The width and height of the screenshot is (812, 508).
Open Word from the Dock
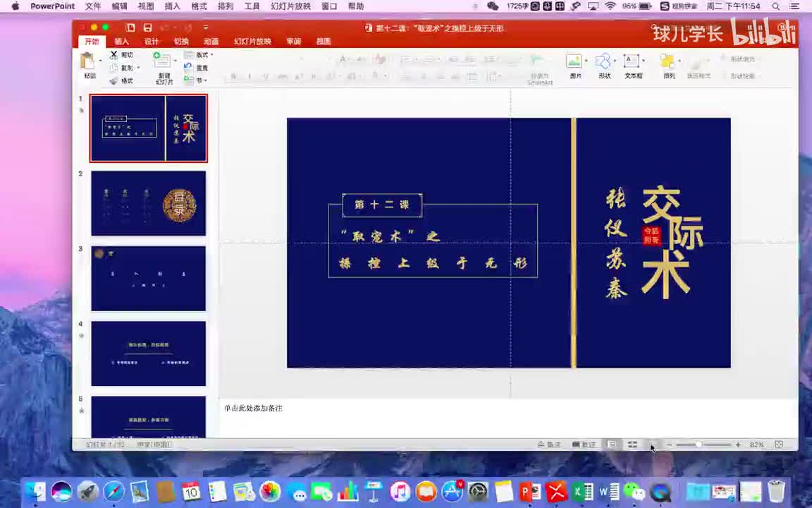pos(608,491)
